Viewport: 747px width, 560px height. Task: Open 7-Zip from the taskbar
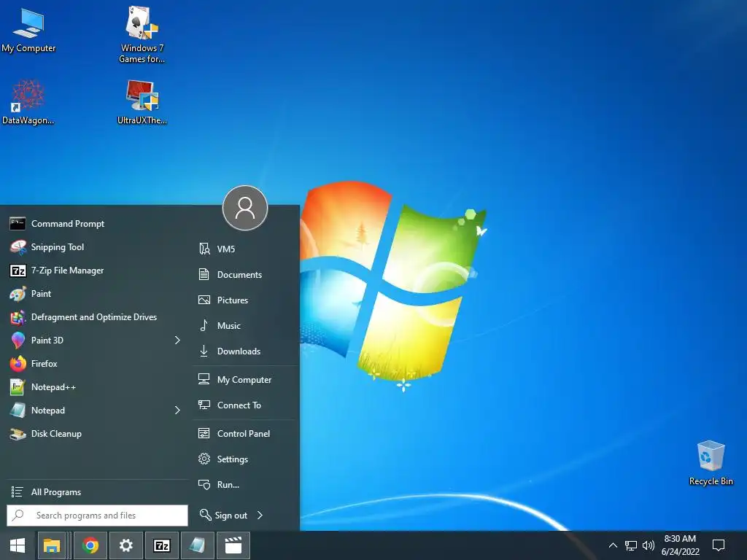[x=161, y=545]
